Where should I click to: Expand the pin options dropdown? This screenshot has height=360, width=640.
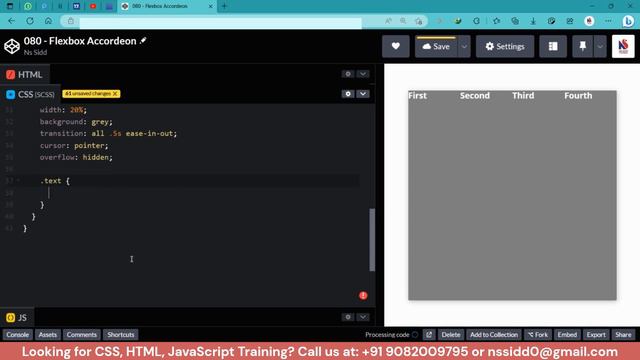(x=600, y=46)
